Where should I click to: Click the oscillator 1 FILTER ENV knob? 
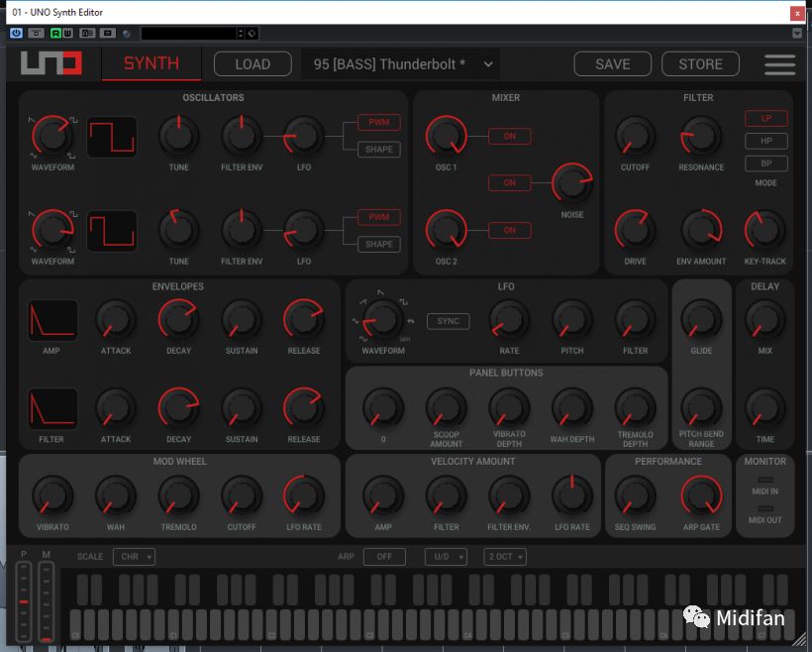[x=242, y=137]
